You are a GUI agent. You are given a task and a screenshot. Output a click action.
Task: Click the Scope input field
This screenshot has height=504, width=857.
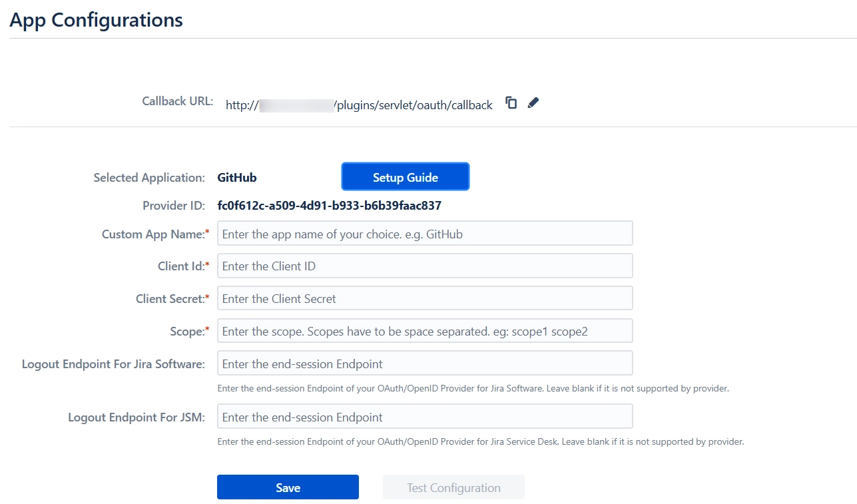[x=425, y=331]
